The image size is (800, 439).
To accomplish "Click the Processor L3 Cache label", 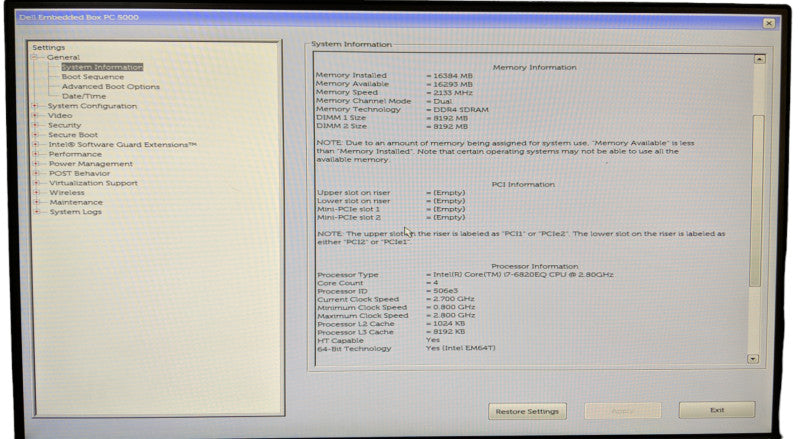I will [x=356, y=332].
